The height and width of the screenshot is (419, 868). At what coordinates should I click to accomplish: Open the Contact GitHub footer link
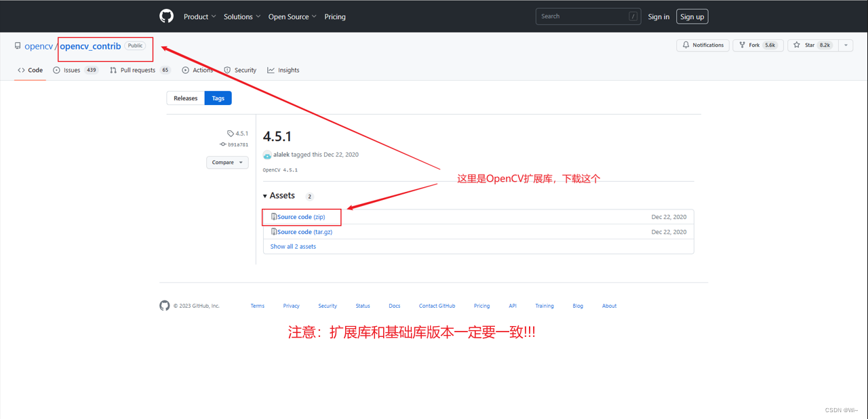point(437,306)
